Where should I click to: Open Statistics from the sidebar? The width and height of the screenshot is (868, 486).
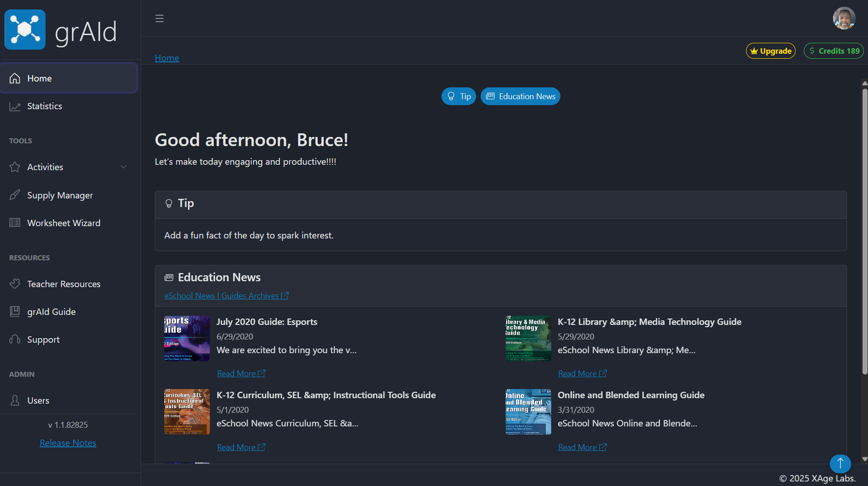(x=69, y=106)
